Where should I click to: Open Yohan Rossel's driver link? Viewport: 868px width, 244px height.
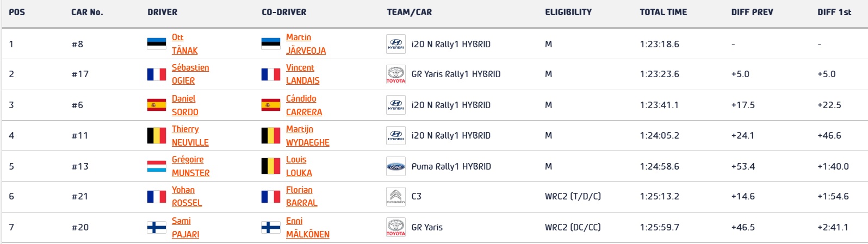[x=187, y=196]
